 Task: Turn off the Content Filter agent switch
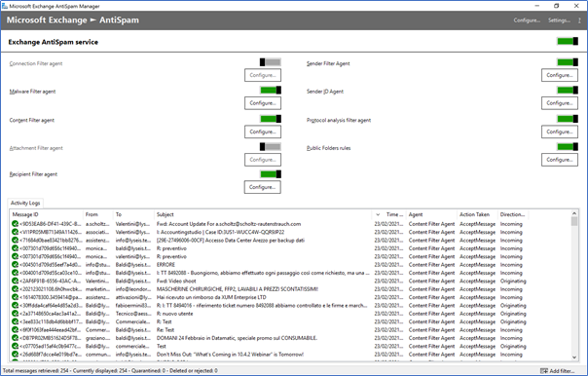click(271, 119)
